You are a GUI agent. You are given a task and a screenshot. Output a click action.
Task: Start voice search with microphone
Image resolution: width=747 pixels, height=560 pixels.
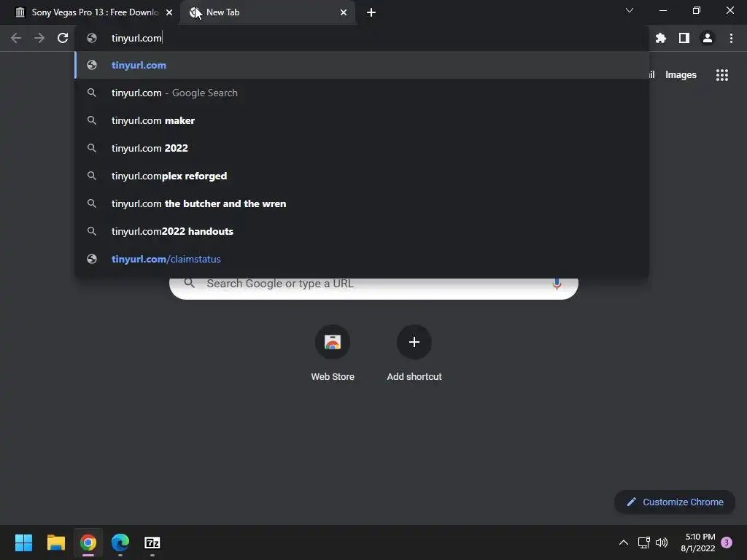tap(557, 284)
